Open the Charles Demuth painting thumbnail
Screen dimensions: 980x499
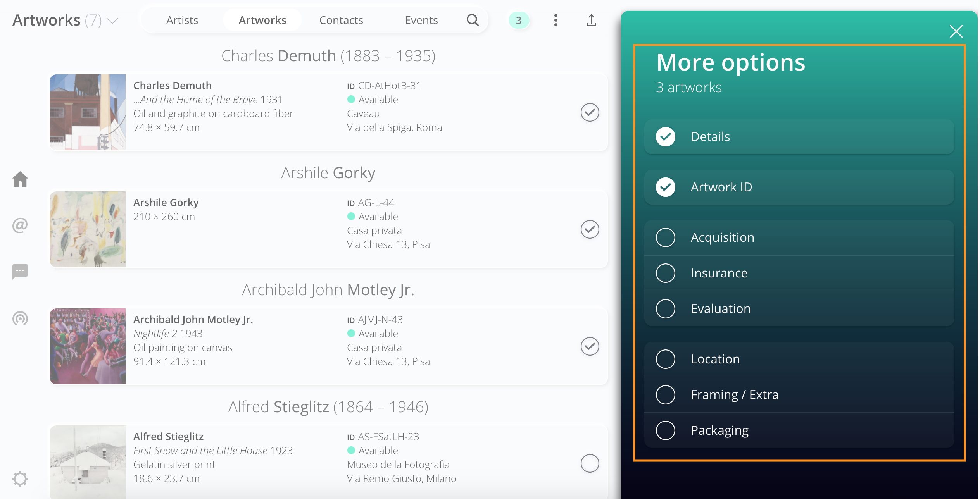(88, 112)
